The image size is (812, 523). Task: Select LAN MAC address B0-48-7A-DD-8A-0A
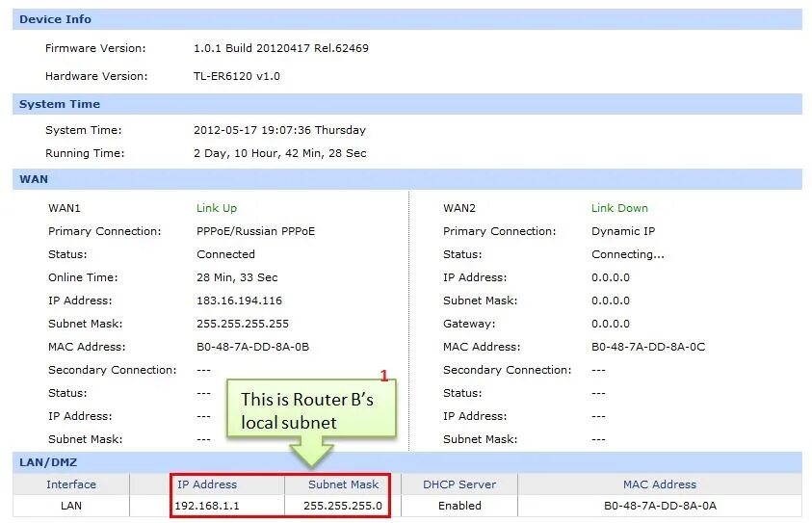(660, 506)
